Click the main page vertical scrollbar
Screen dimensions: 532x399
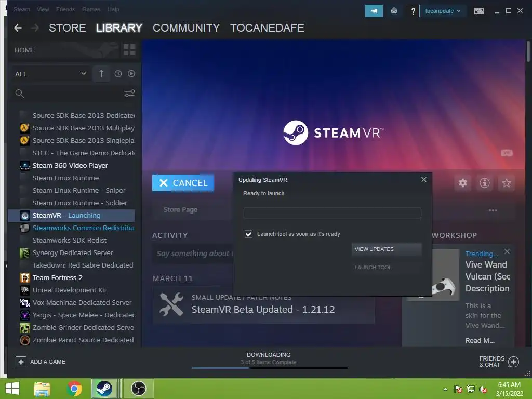528,51
